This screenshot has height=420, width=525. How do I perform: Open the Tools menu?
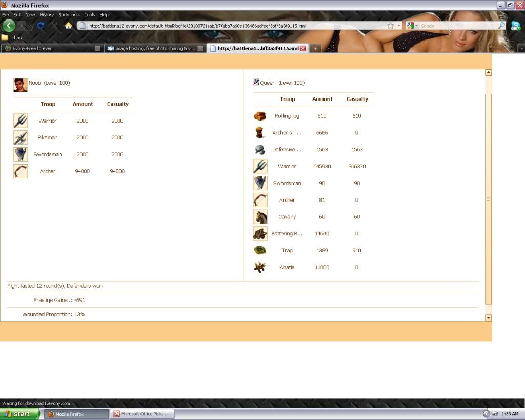click(x=90, y=15)
